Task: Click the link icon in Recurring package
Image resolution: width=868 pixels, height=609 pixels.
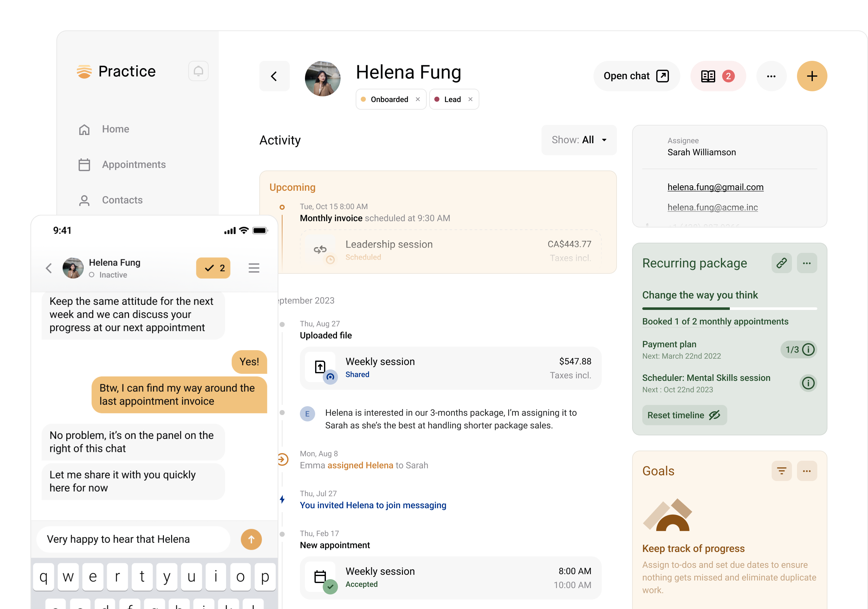Action: [781, 263]
